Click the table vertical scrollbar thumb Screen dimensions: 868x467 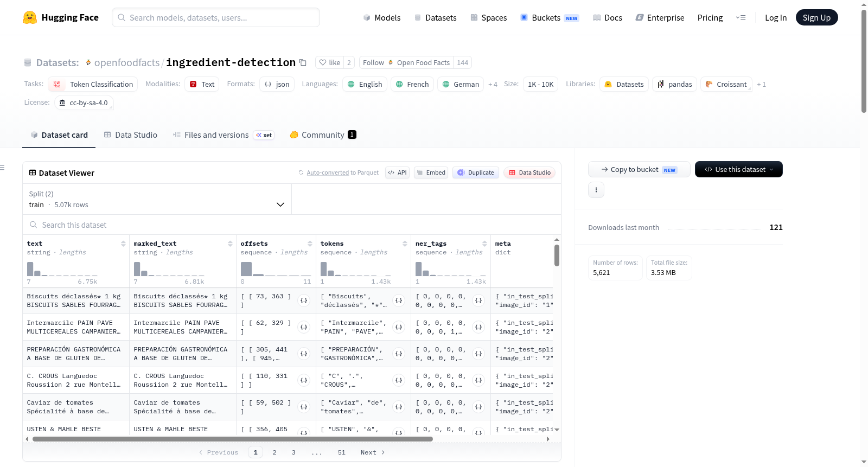(x=557, y=255)
